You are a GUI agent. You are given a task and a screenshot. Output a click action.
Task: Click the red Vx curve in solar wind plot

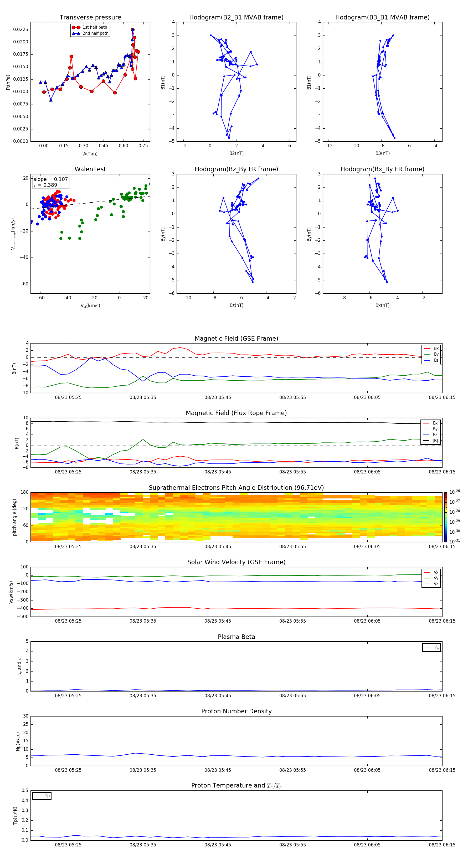(x=236, y=608)
